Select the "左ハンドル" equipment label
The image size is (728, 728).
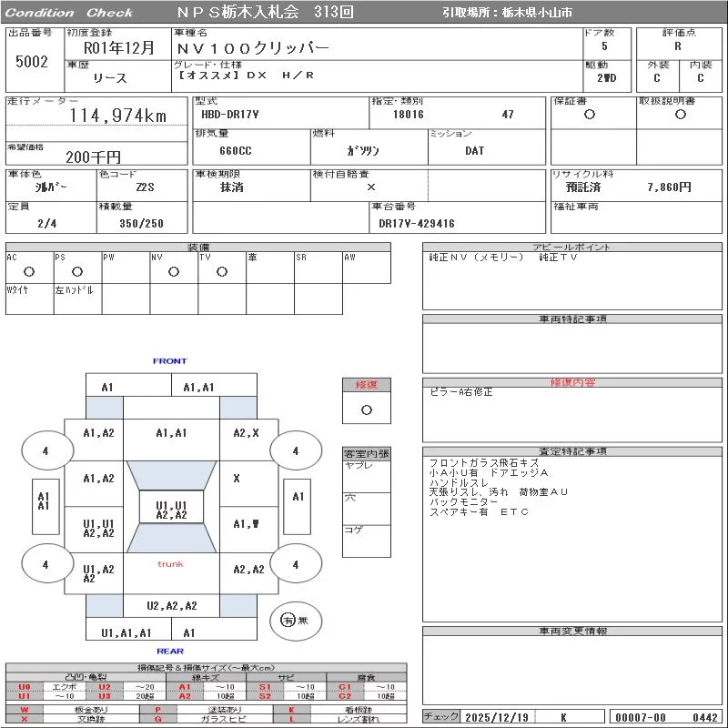(x=75, y=290)
